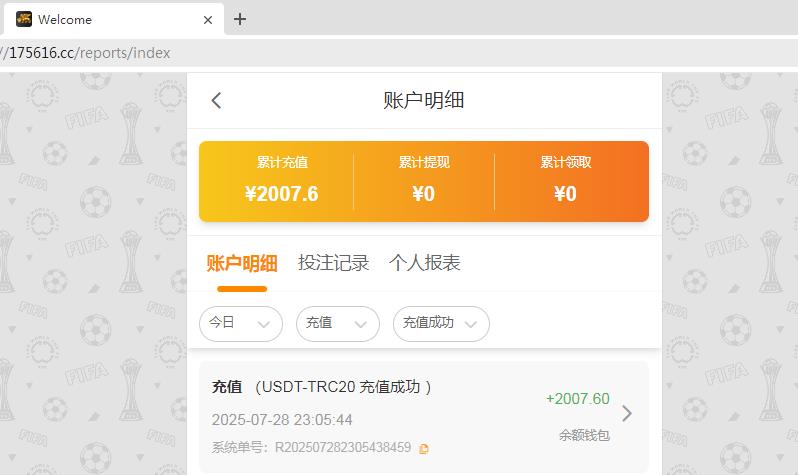Open the 充值 type filter dropdown
The height and width of the screenshot is (475, 798).
click(x=338, y=324)
